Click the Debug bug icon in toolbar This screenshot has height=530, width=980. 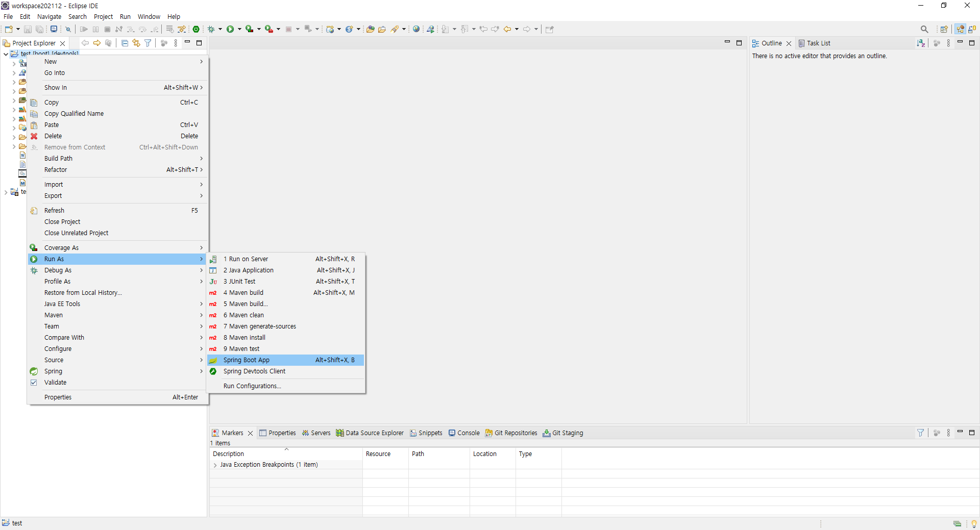coord(211,29)
